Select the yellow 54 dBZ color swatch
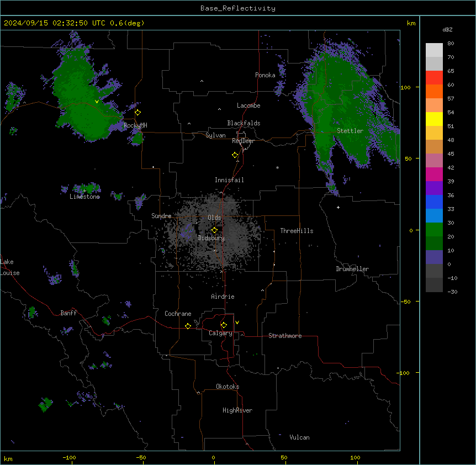 (x=434, y=119)
